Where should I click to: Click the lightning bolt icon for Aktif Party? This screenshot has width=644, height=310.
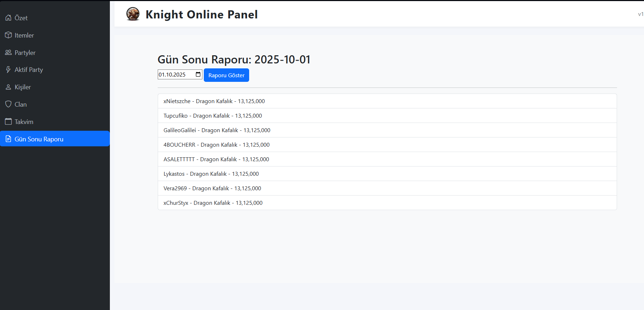(x=8, y=70)
